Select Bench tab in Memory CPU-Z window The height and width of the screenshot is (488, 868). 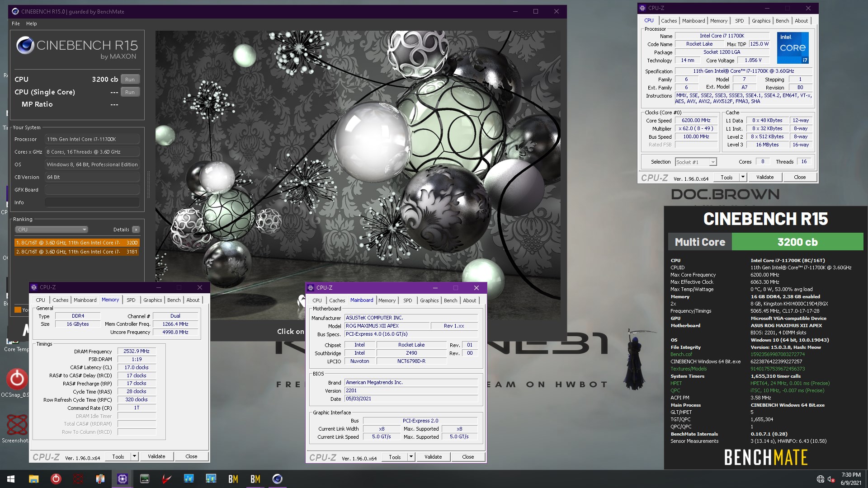tap(174, 300)
